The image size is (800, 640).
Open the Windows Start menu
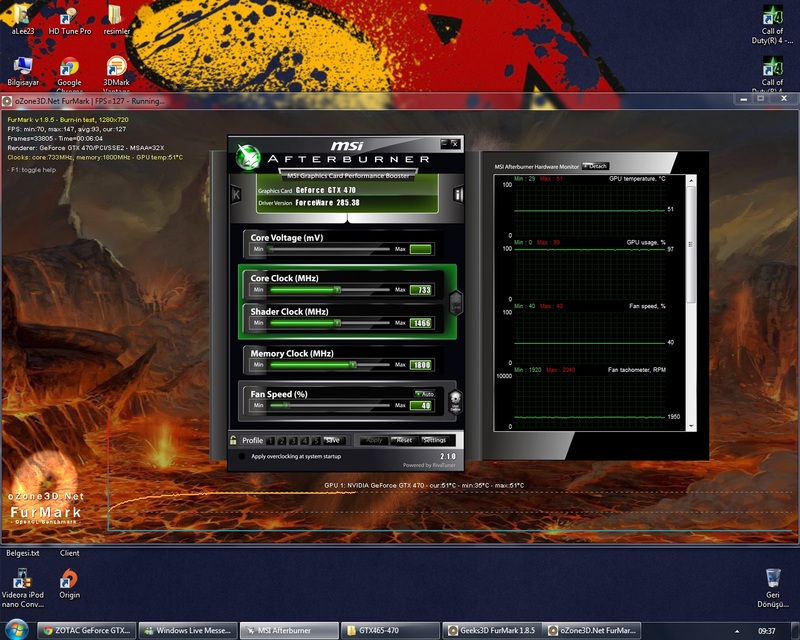click(x=16, y=630)
